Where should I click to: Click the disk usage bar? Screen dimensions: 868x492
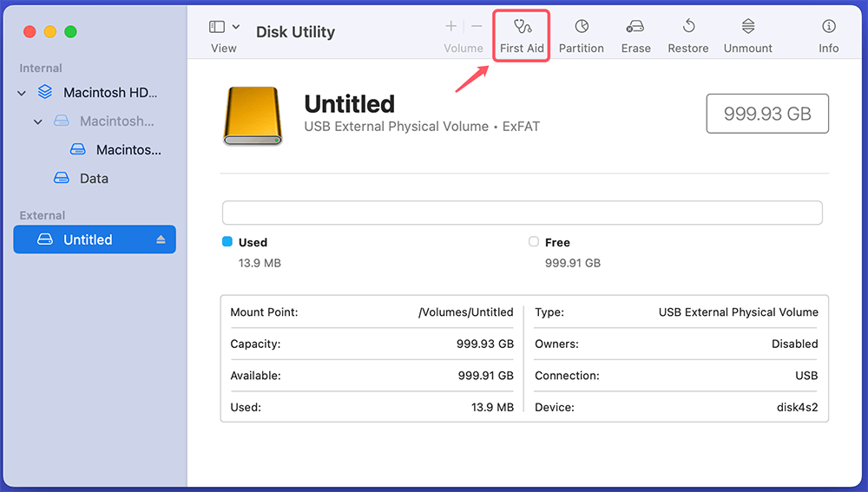[522, 213]
